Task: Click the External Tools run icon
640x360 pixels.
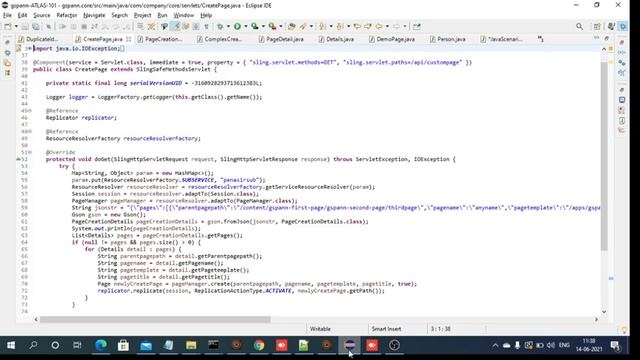Action: click(272, 27)
